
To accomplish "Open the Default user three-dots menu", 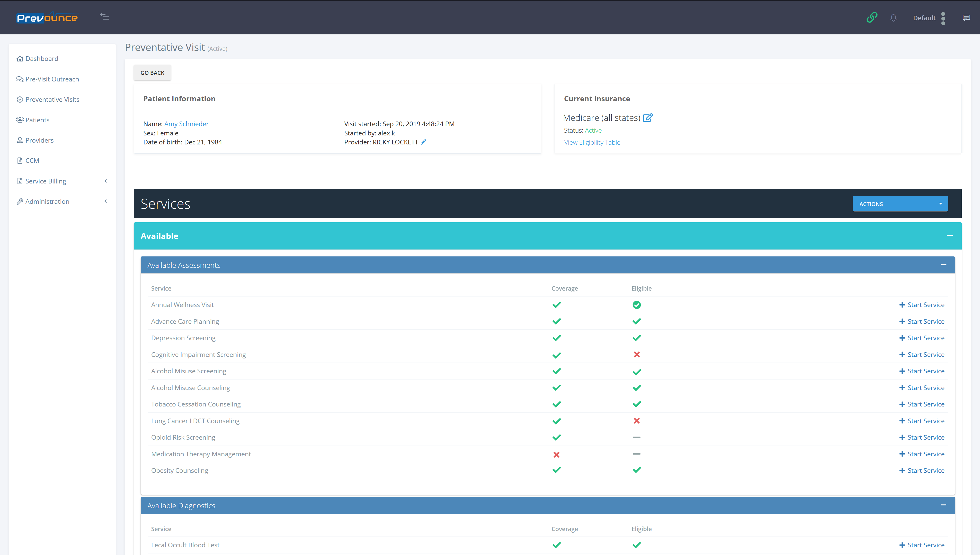I will [943, 18].
